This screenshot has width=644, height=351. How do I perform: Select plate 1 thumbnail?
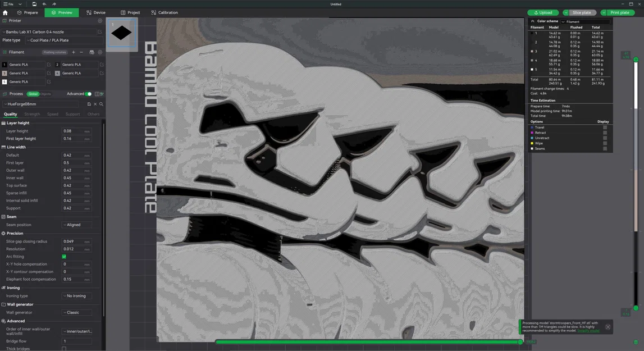coord(122,33)
